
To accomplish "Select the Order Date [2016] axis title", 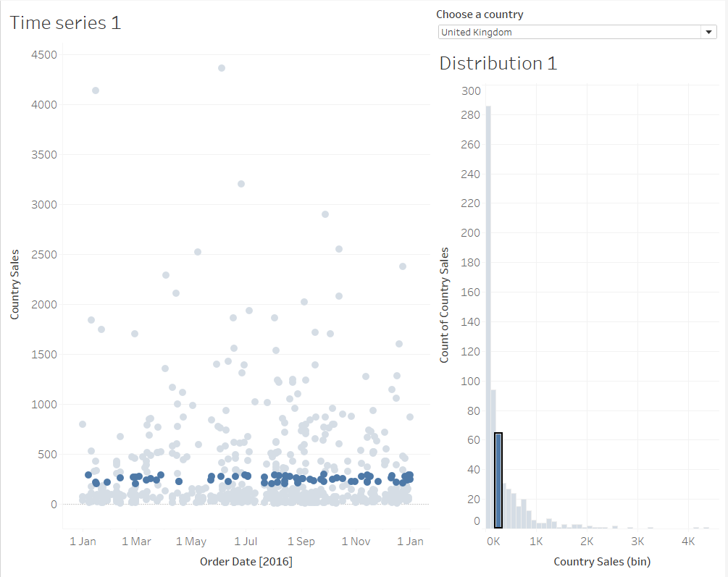I will 246,561.
